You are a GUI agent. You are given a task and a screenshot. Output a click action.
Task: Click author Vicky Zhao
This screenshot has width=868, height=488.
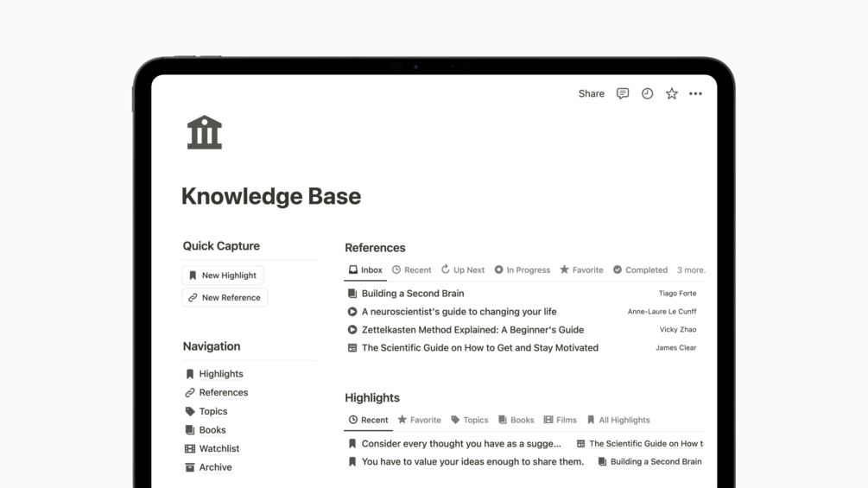[x=678, y=330]
